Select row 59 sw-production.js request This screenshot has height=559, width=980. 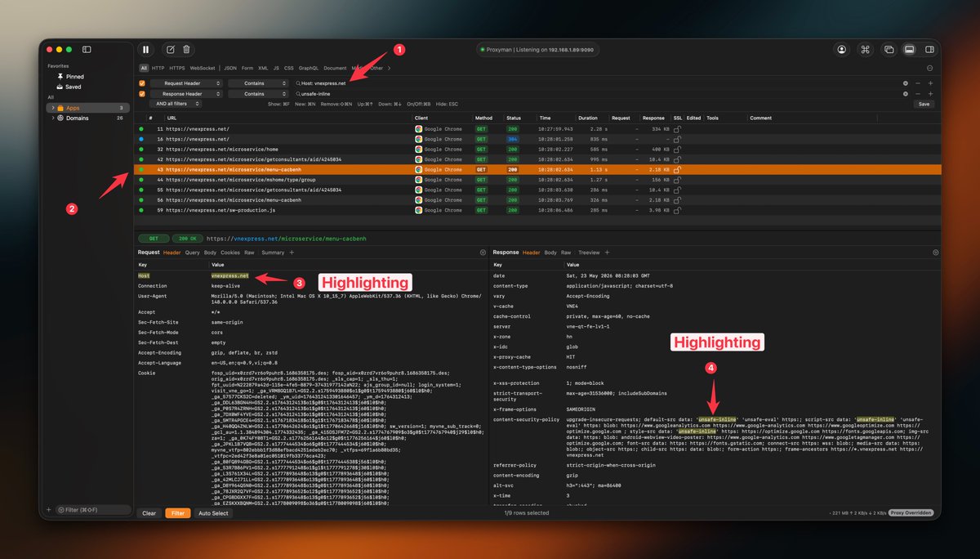point(537,209)
